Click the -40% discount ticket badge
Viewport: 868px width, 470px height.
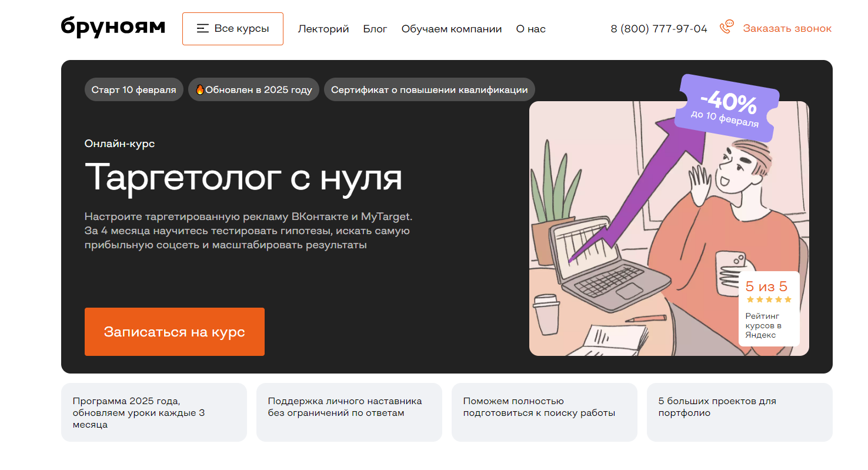click(x=727, y=107)
